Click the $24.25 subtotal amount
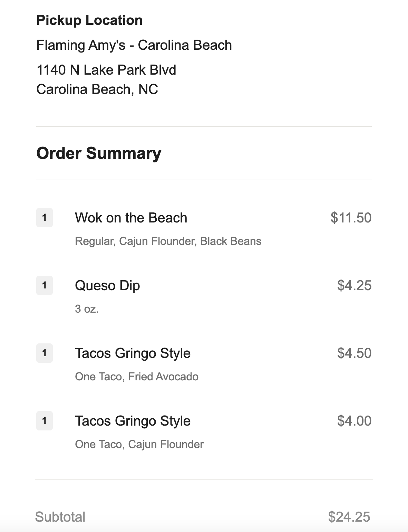 [349, 517]
